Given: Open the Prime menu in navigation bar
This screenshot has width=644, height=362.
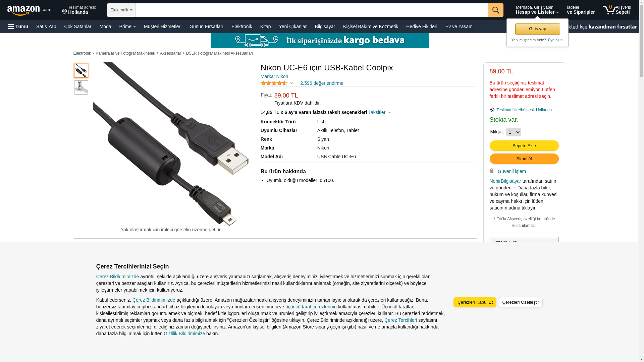Looking at the screenshot, I should [x=127, y=26].
